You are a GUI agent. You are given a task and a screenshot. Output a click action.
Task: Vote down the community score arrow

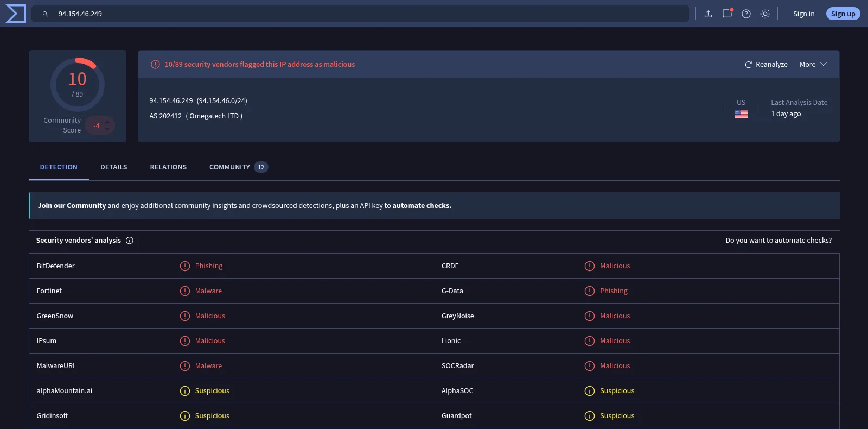107,129
